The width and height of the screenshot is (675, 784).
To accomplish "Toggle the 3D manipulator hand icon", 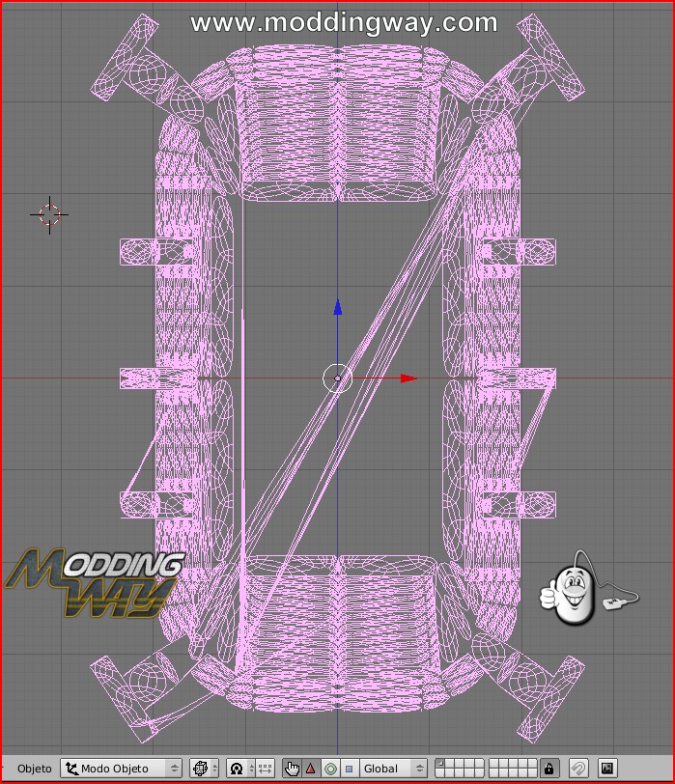I will point(292,769).
